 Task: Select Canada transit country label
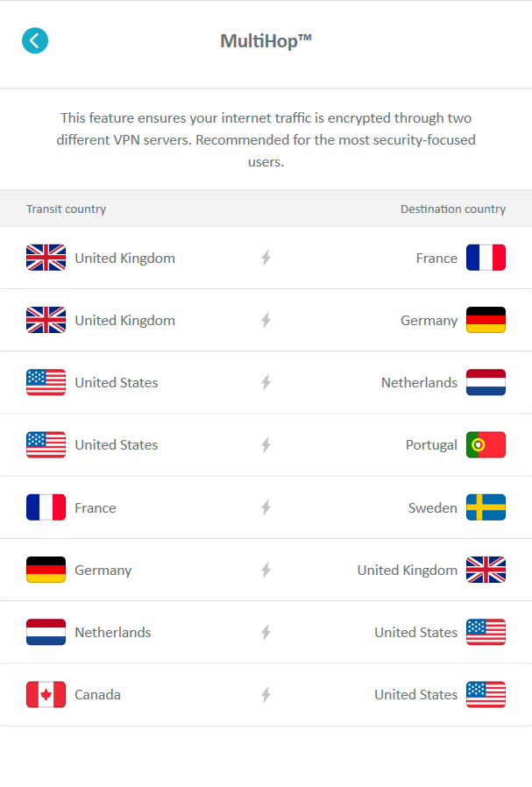point(97,694)
